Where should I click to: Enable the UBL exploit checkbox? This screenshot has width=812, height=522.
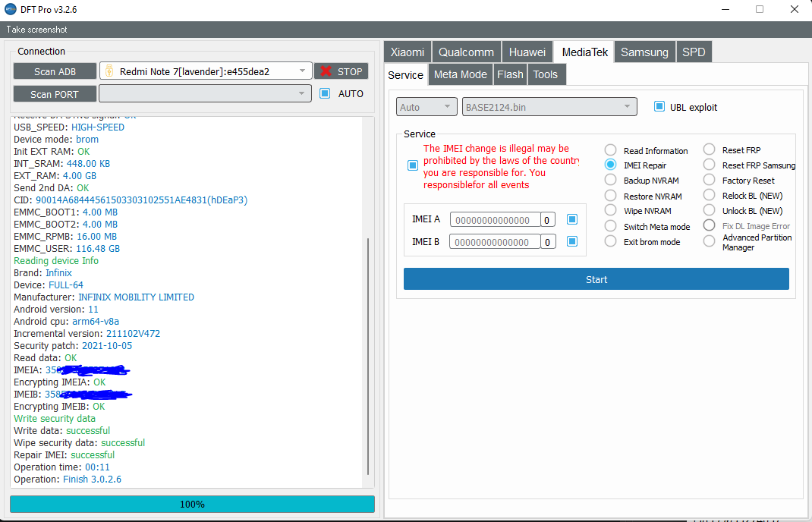pos(659,107)
